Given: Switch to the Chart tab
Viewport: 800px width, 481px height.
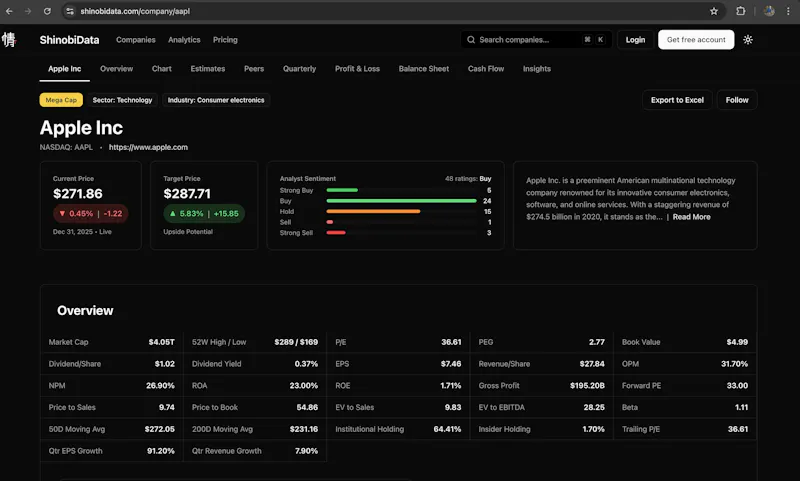Looking at the screenshot, I should (162, 69).
